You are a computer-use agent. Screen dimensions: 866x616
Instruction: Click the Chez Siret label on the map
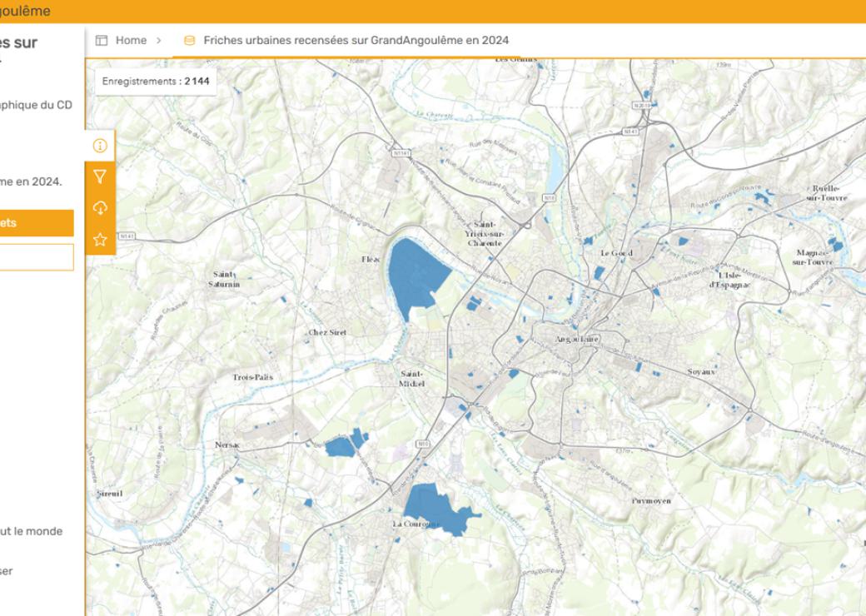click(327, 332)
